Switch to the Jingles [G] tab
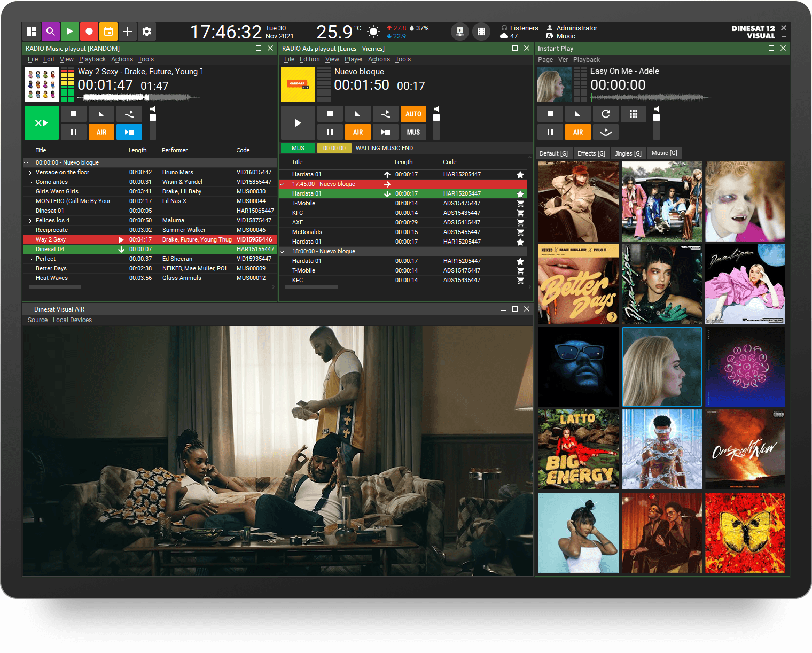The height and width of the screenshot is (653, 812). 628,153
